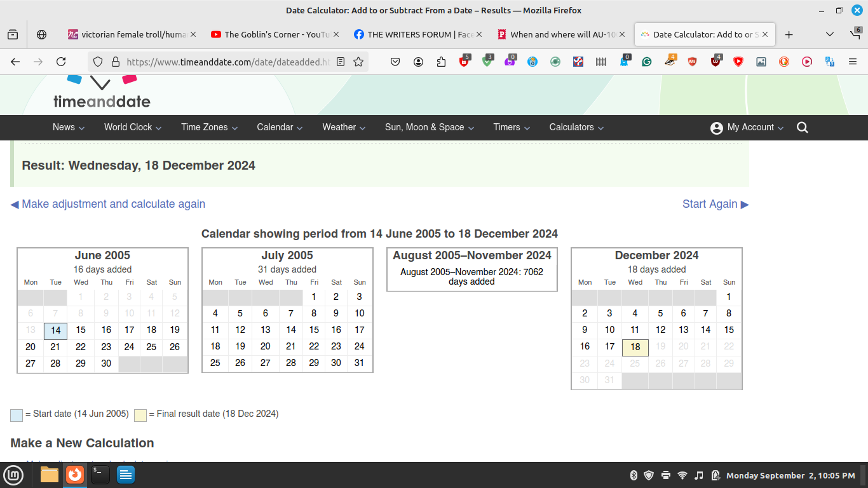Screen dimensions: 868x488
Task: Open the terminal from the taskbar
Action: pos(100,475)
